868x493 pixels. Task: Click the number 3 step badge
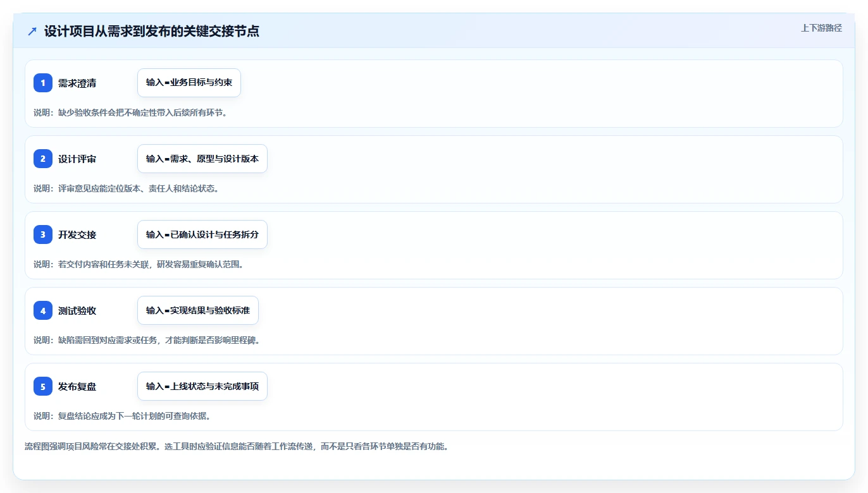click(43, 234)
